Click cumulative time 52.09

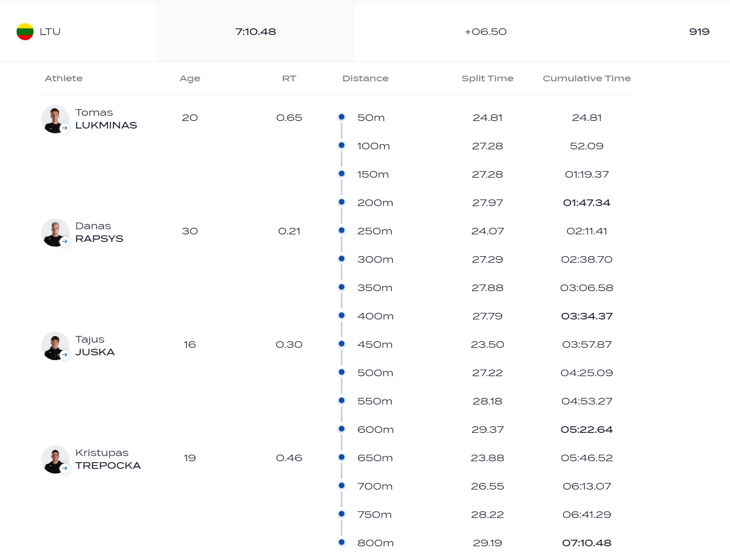pyautogui.click(x=587, y=146)
